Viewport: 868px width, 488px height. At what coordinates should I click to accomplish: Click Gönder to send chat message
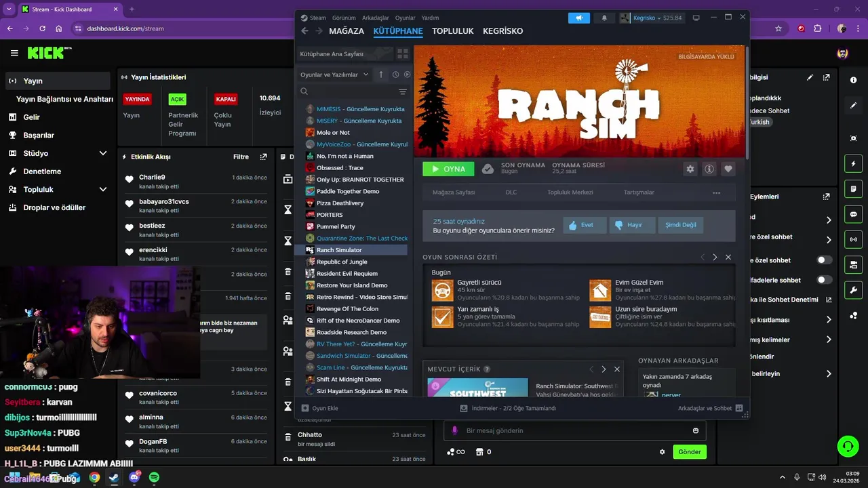tap(690, 452)
